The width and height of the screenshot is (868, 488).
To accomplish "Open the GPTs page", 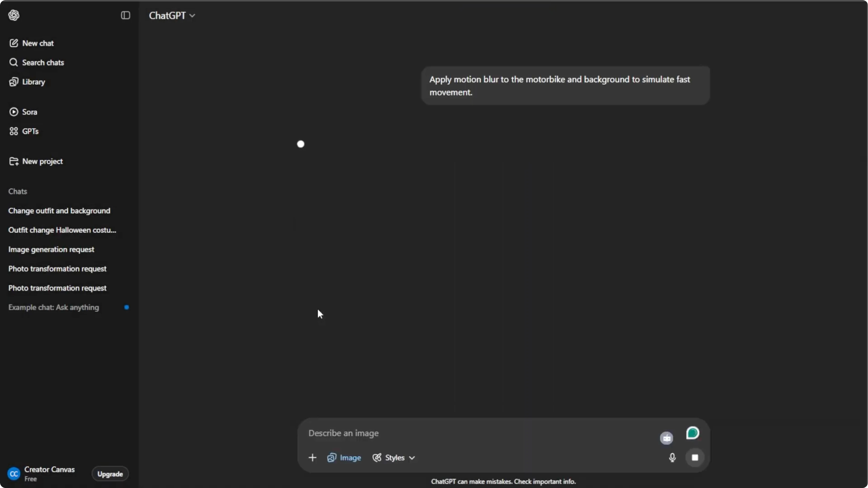I will [30, 131].
